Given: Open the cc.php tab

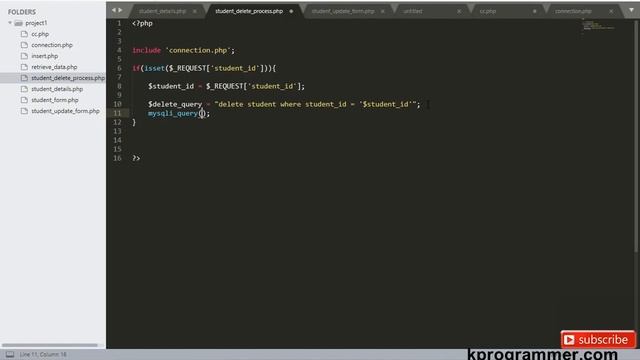Looking at the screenshot, I should pos(488,11).
